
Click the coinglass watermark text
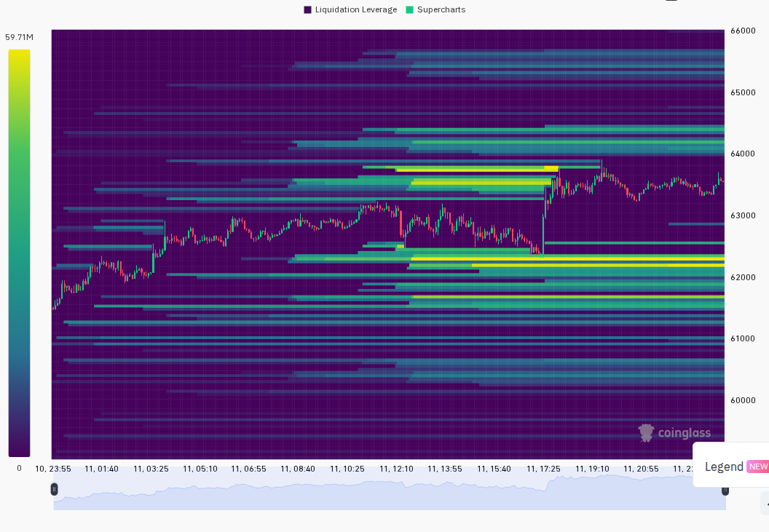[x=684, y=433]
